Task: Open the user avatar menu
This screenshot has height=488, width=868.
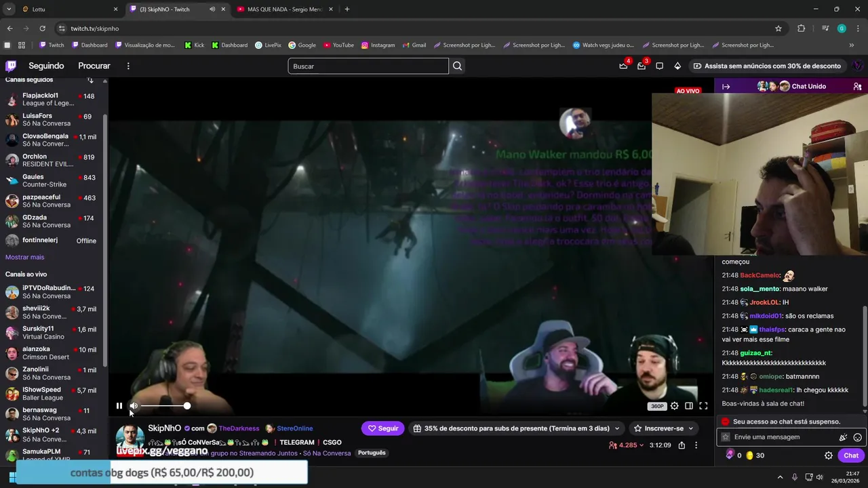Action: pos(857,66)
